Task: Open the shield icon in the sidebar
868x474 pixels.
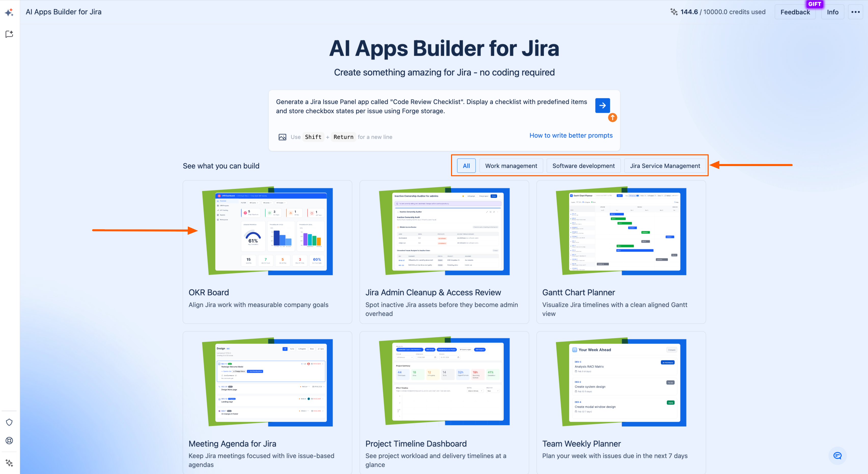Action: coord(9,422)
